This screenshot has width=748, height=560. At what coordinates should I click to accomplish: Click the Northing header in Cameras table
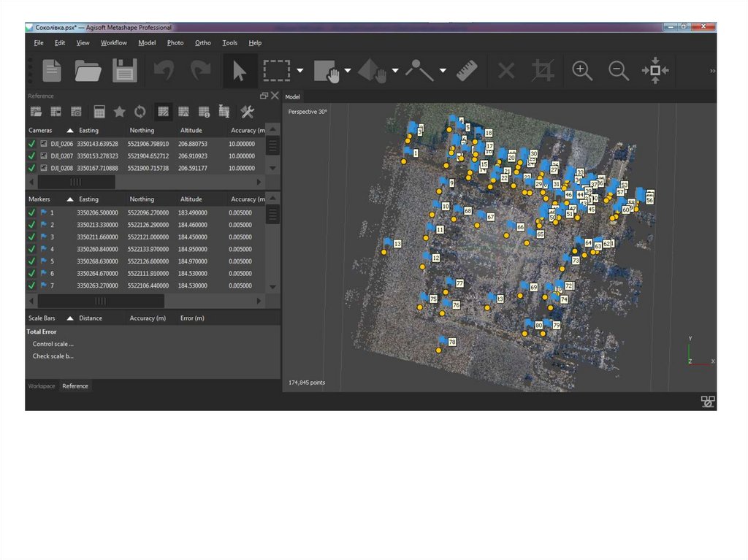[x=142, y=131]
